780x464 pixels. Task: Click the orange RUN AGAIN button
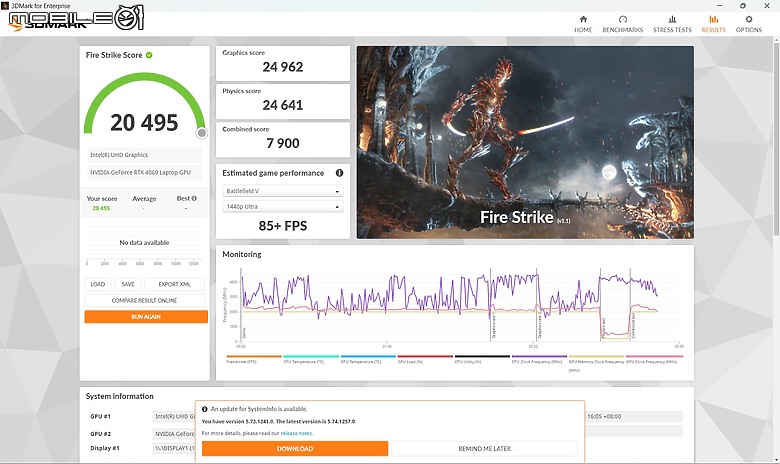pyautogui.click(x=146, y=317)
